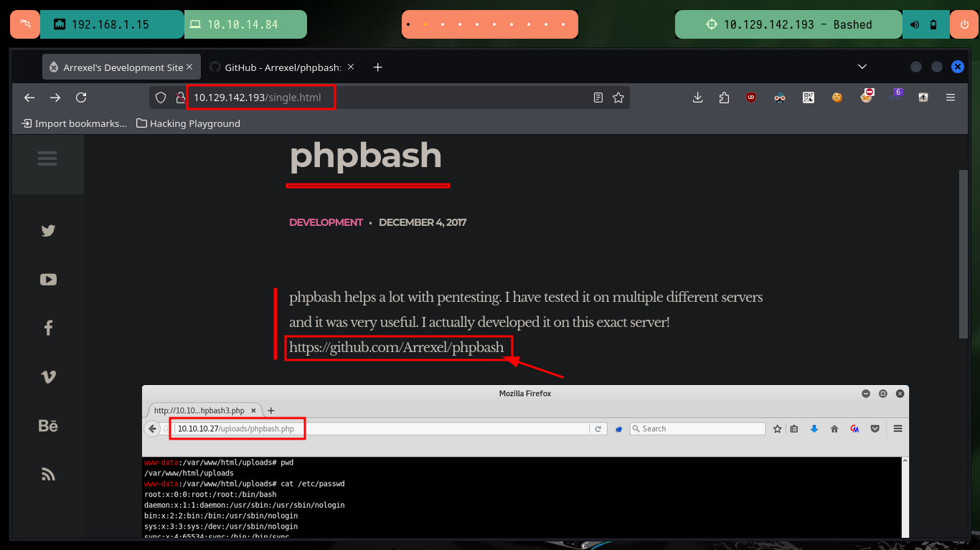The width and height of the screenshot is (980, 550).
Task: Click the Vimeo icon in the sidebar
Action: (48, 376)
